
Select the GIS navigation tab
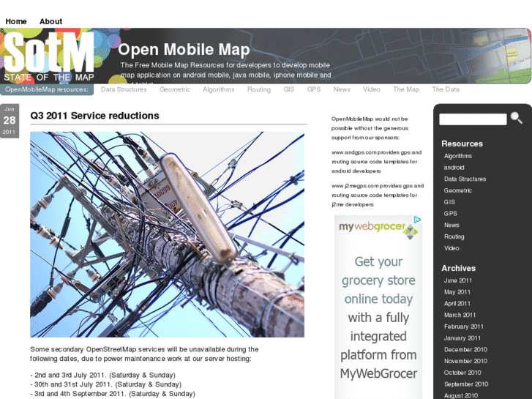click(289, 89)
